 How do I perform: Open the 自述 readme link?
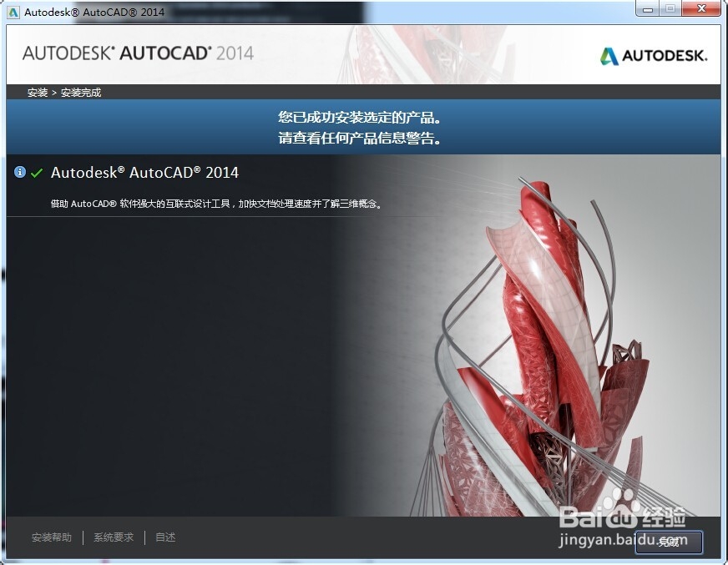(165, 537)
